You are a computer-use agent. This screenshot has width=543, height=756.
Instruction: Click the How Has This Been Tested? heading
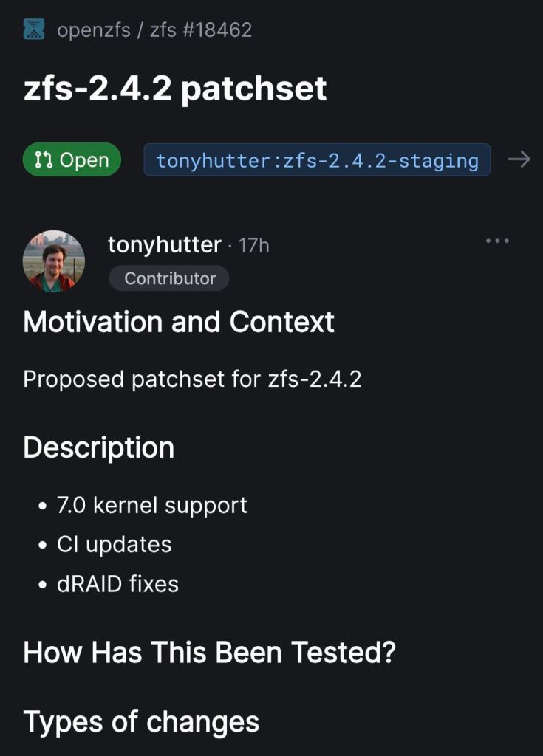[210, 653]
